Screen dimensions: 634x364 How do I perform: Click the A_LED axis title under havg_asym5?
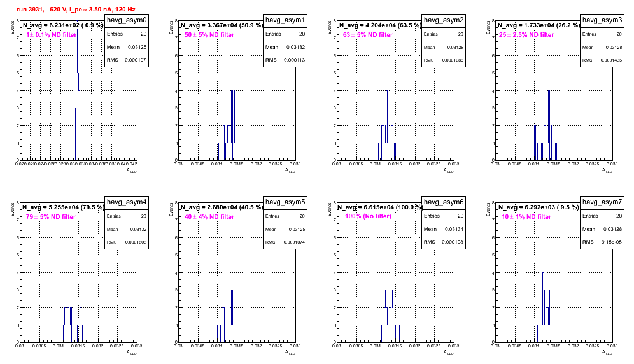pos(290,353)
